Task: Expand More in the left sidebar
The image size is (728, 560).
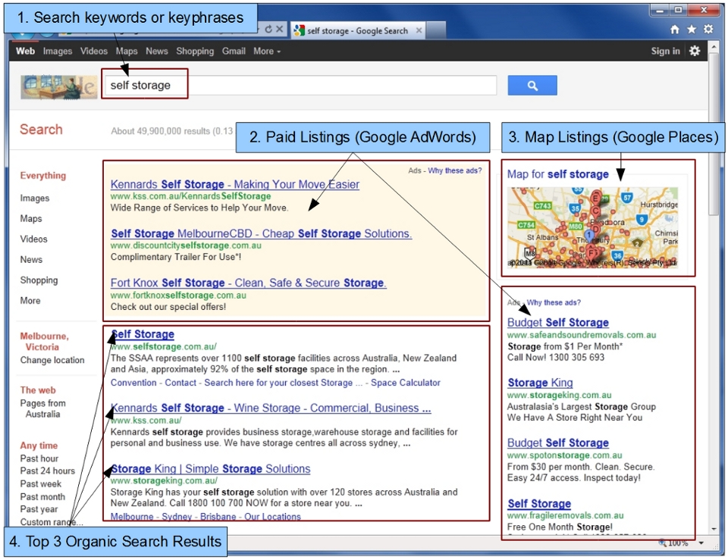Action: click(x=30, y=301)
